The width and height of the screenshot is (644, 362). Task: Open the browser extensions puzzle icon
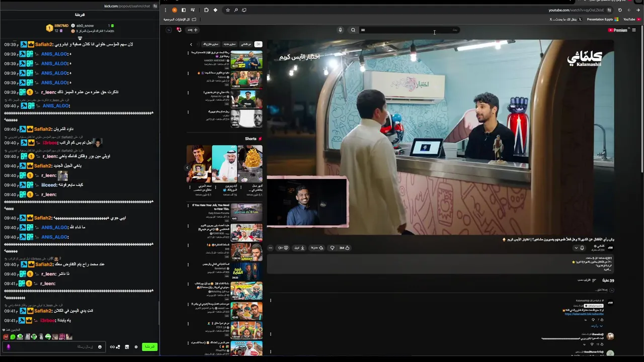pos(206,10)
